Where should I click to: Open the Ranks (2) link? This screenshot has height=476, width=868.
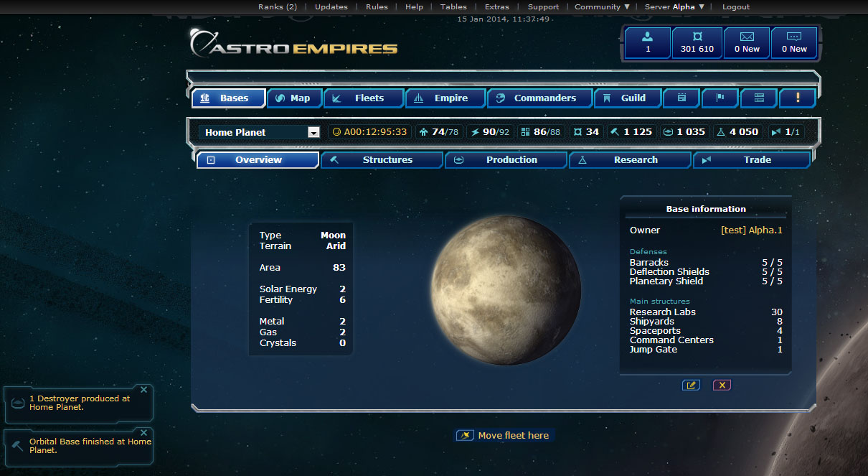[x=278, y=7]
